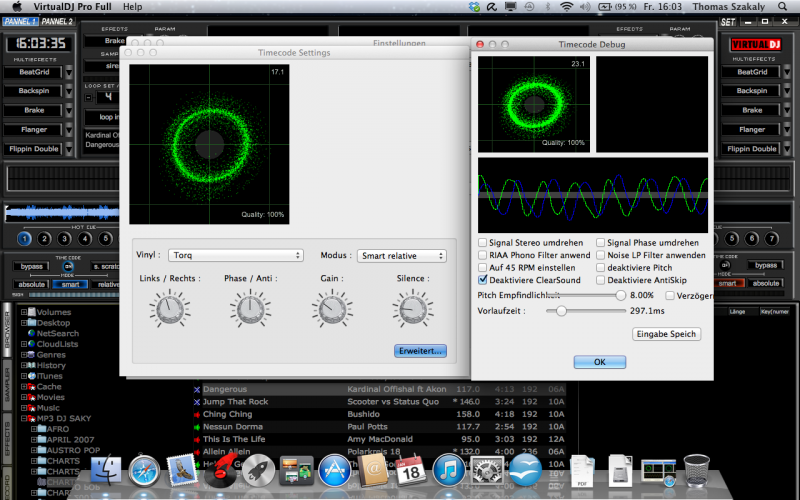Screen dimensions: 800x500
Task: Trigger hot cue 3 on left deck
Action: (64, 238)
